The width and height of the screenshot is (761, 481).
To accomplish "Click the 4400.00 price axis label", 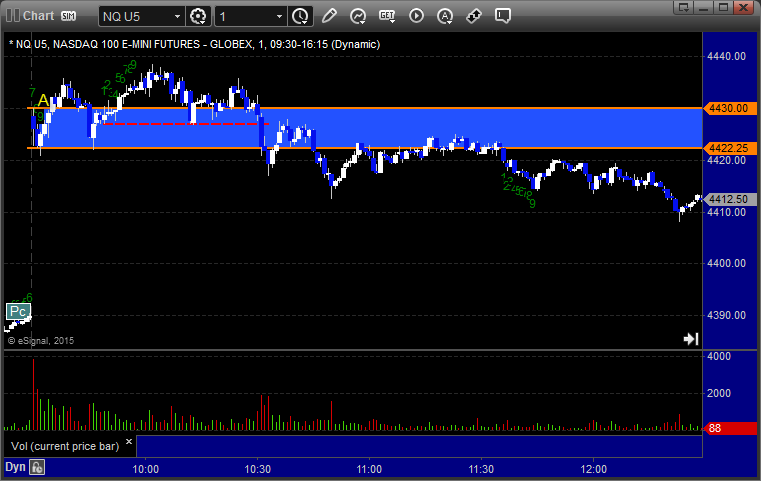I will click(x=727, y=264).
